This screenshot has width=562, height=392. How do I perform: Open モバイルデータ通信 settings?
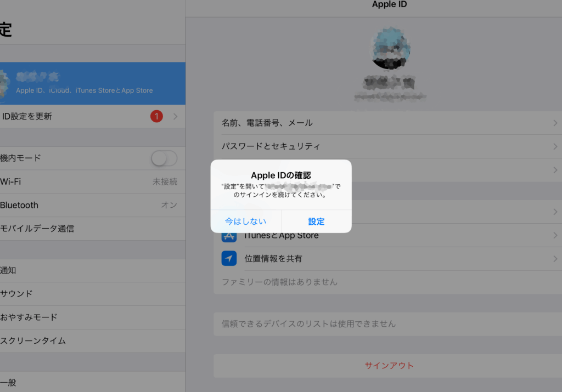pos(88,229)
